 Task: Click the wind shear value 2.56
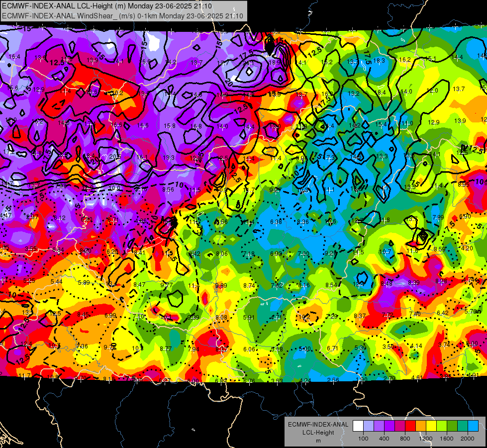click(333, 380)
